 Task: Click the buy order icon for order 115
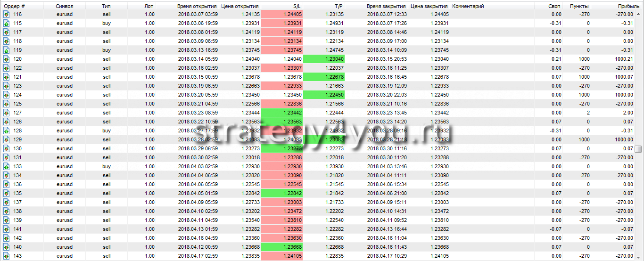point(6,24)
